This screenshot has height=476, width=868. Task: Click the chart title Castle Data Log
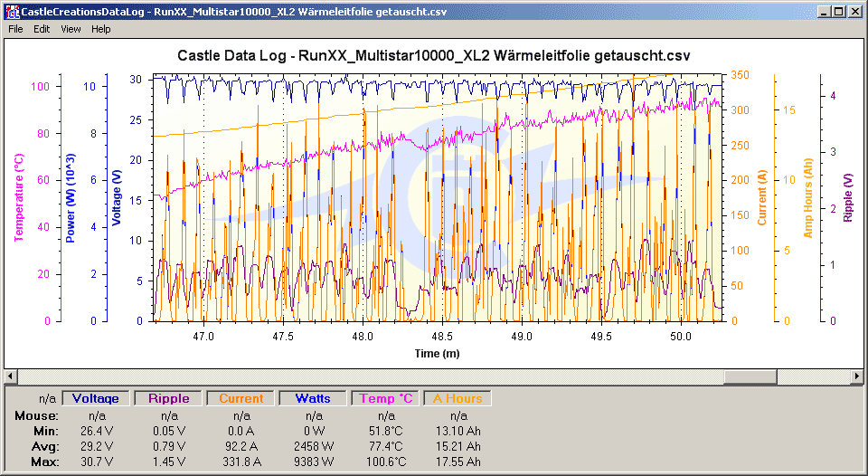pos(433,55)
